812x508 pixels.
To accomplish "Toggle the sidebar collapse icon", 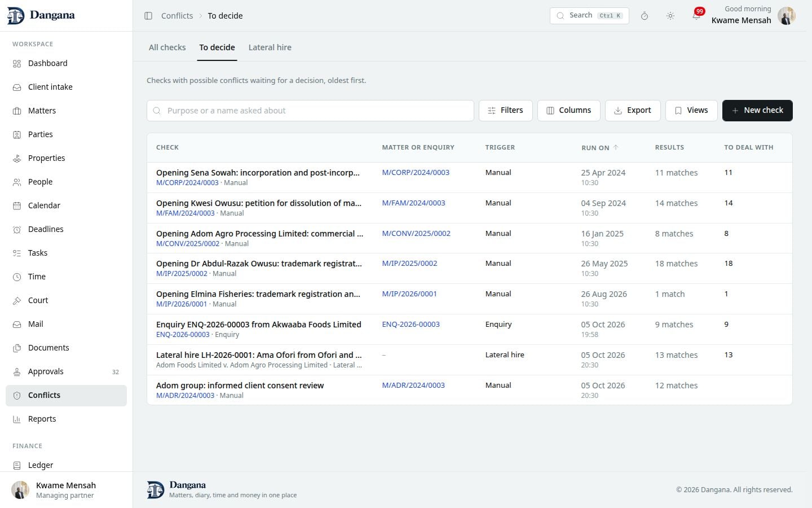I will tap(148, 16).
